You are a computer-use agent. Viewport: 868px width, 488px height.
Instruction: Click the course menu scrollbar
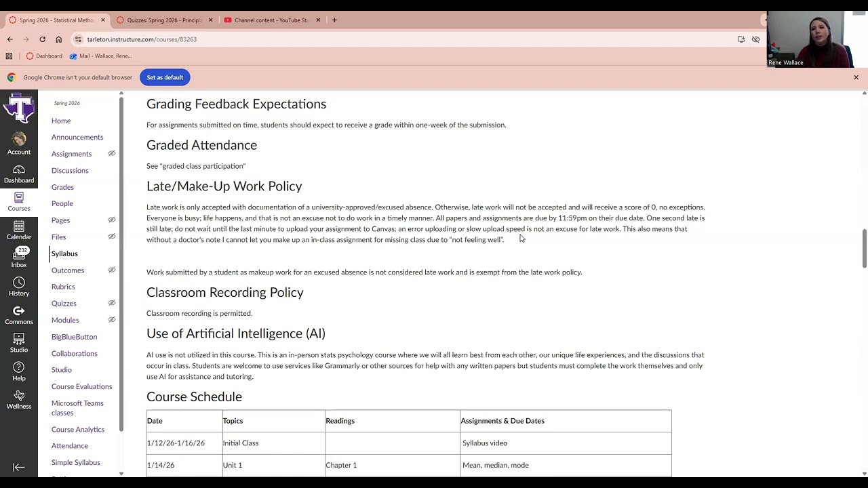coord(121,264)
